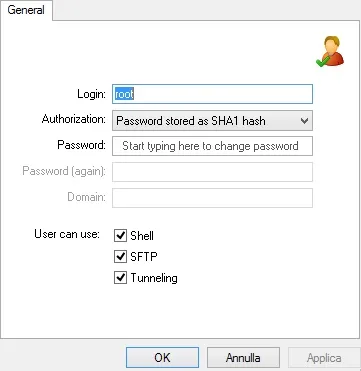Click the user avatar icon with green checkmark
The height and width of the screenshot is (371, 361).
[x=330, y=52]
